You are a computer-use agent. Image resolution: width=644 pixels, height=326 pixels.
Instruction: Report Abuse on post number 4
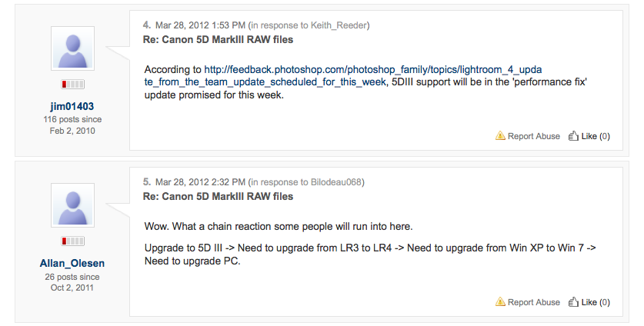(x=533, y=136)
